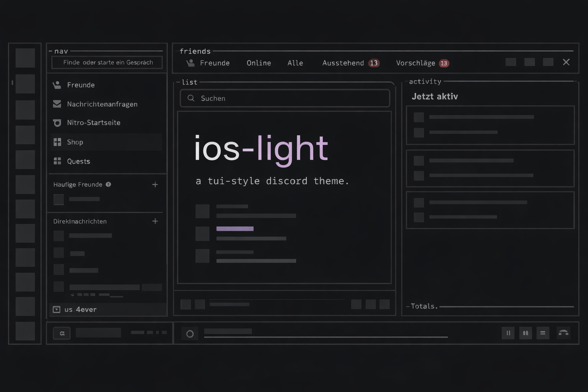Open Nachrichtenanfragen via its envelope icon

tap(57, 104)
